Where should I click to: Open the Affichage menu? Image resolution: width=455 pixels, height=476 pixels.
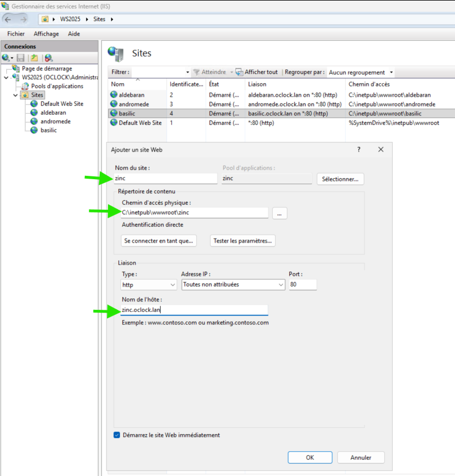point(46,34)
